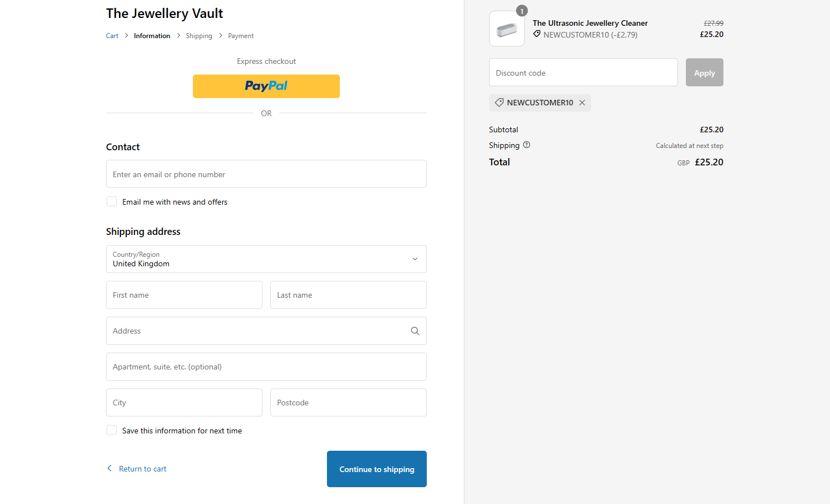Go to the Cart breadcrumb link
This screenshot has height=504, width=830.
112,36
